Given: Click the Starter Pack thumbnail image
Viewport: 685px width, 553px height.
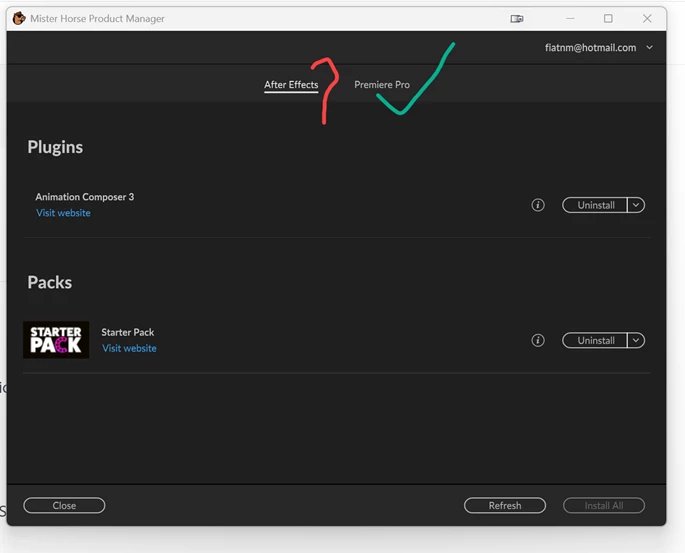Looking at the screenshot, I should tap(56, 340).
